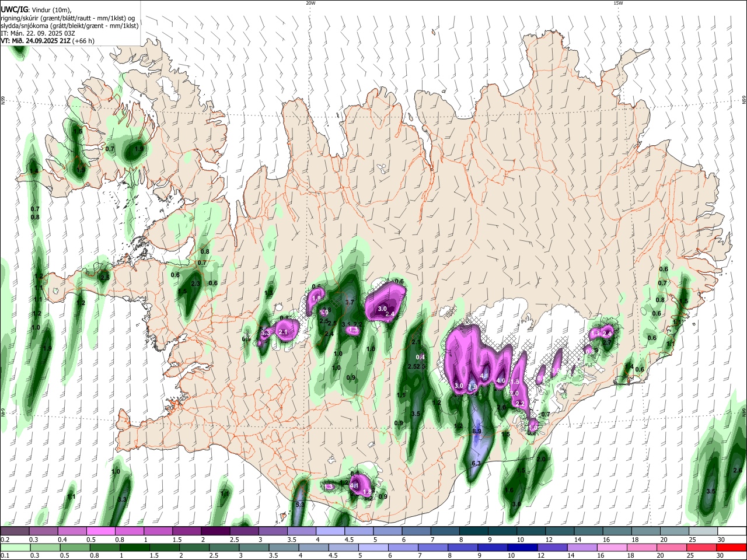Pick the dull purple 0.2 swatch, upper legend
Image resolution: width=747 pixels, height=560 pixels.
(15, 531)
